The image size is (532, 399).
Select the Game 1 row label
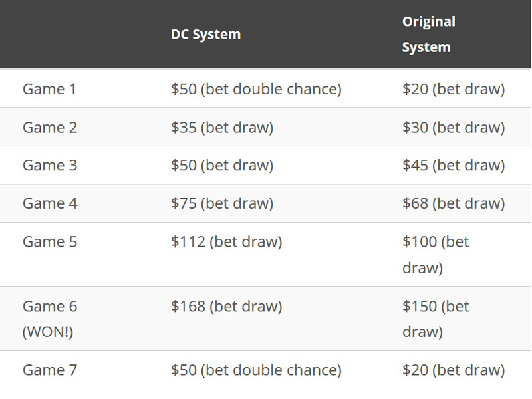coord(49,89)
